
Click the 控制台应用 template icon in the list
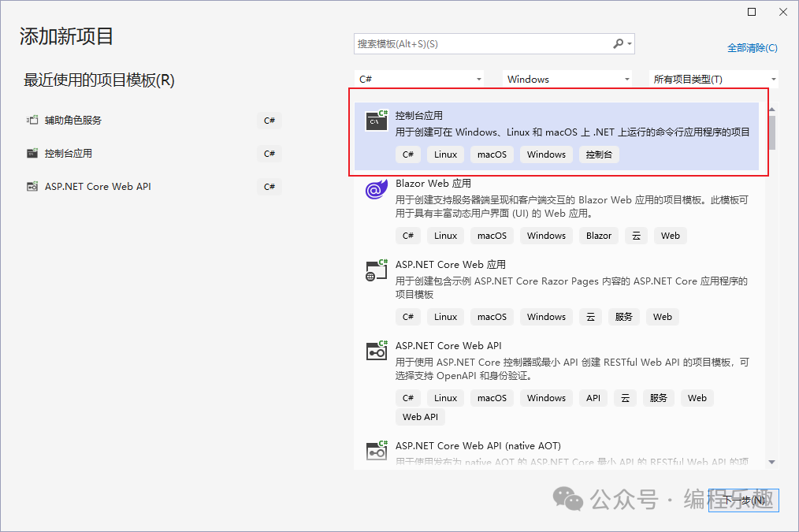coord(377,121)
